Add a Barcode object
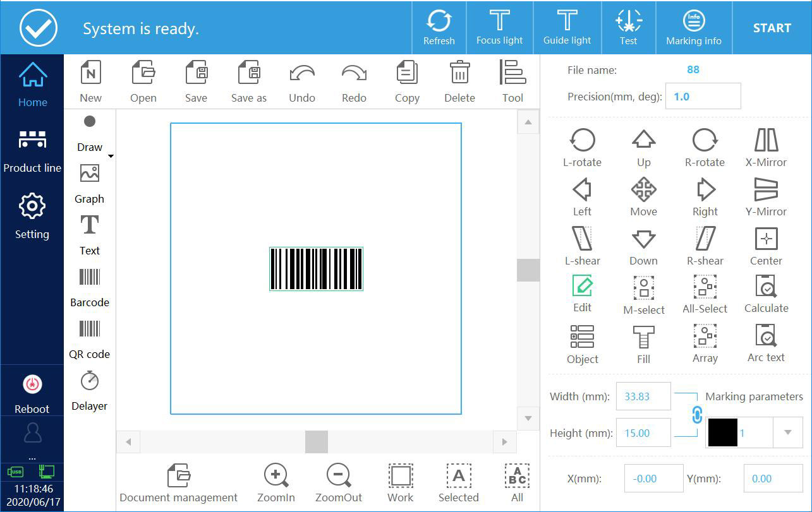Screen dimensions: 812x512 (90, 287)
